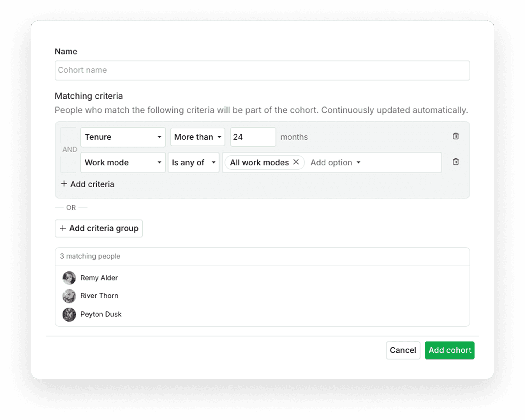Click Peyton Dusk's avatar
Image resolution: width=525 pixels, height=420 pixels.
click(x=69, y=315)
